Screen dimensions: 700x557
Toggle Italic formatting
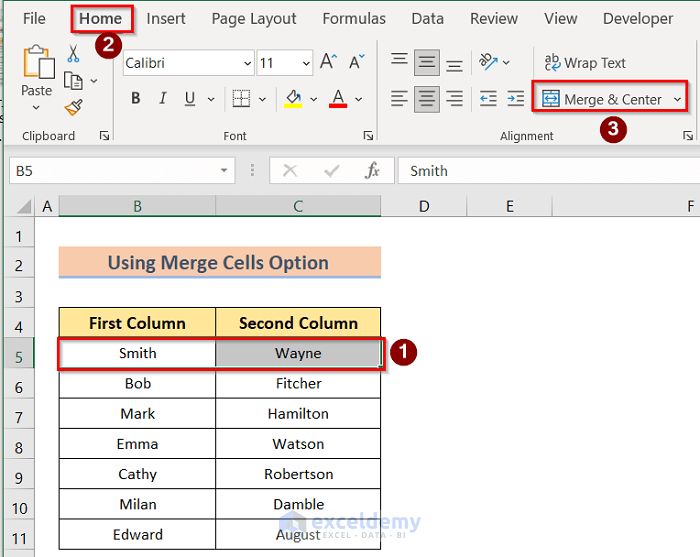point(163,99)
